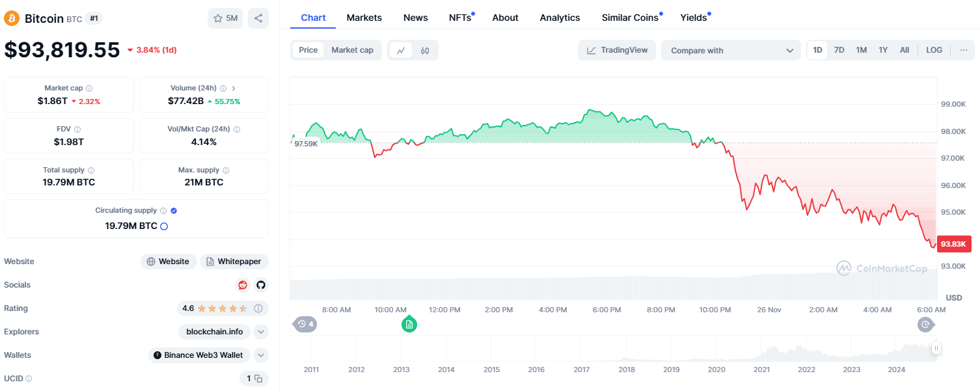
Task: Enable LOG scale on chart
Action: click(x=934, y=50)
